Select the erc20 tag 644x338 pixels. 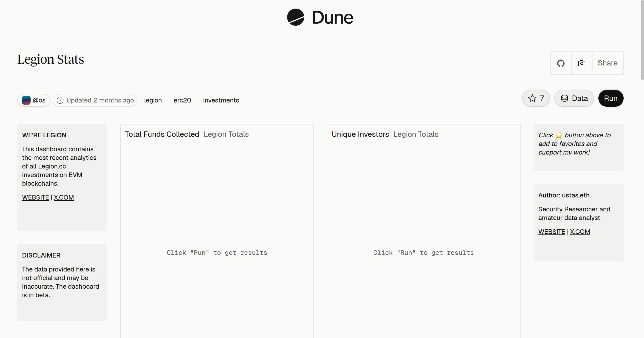(x=182, y=100)
